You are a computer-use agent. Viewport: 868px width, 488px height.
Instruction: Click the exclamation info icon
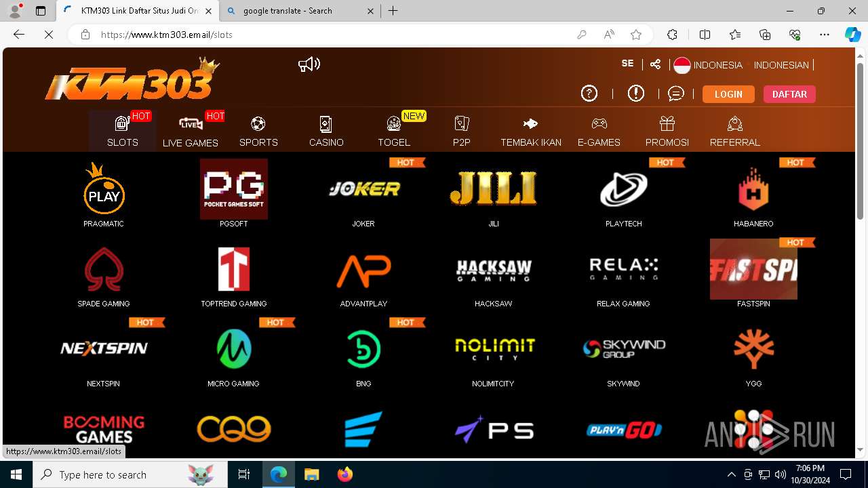click(x=635, y=94)
